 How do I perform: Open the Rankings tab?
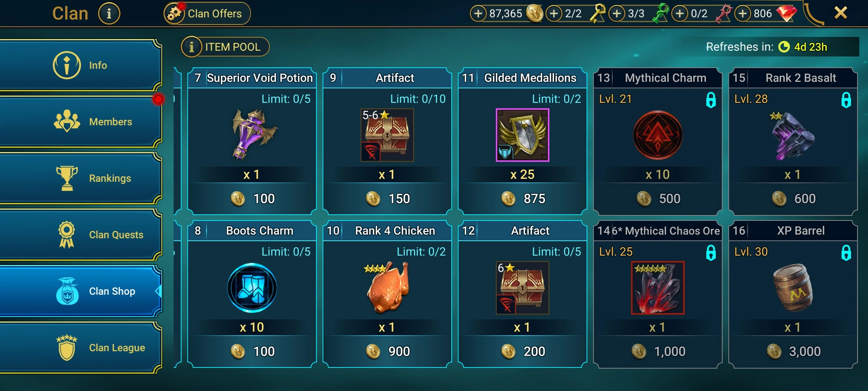pyautogui.click(x=80, y=178)
